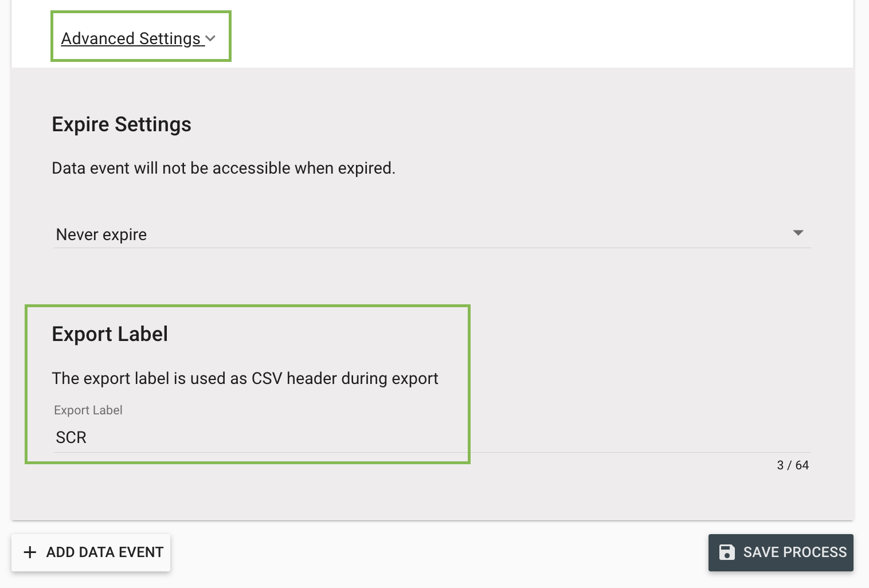Click the floppy disk save icon
The width and height of the screenshot is (869, 588).
click(x=727, y=552)
